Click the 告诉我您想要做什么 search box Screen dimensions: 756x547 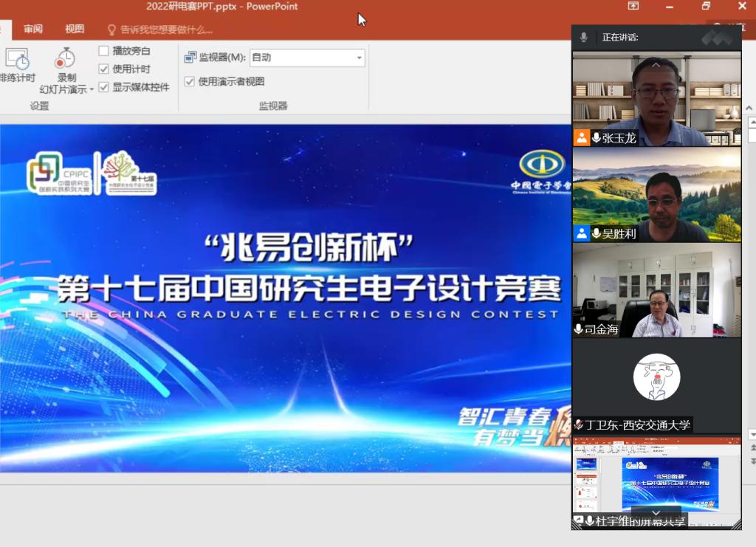coord(166,30)
